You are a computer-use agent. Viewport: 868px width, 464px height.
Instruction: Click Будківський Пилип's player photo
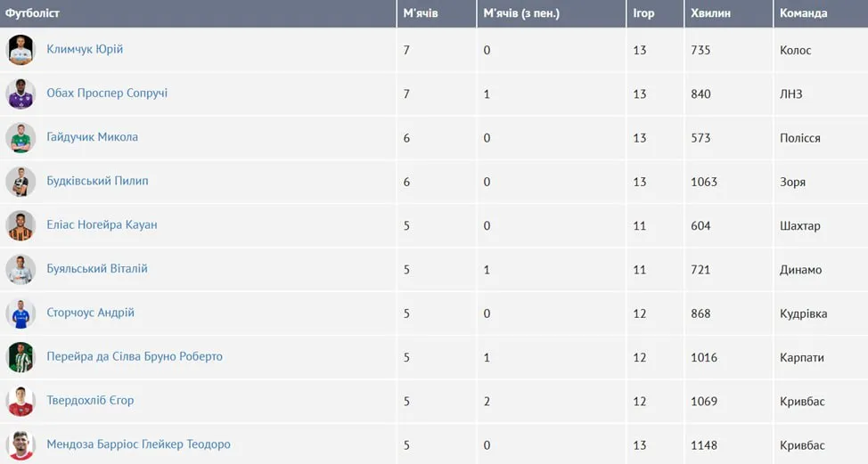click(x=20, y=182)
